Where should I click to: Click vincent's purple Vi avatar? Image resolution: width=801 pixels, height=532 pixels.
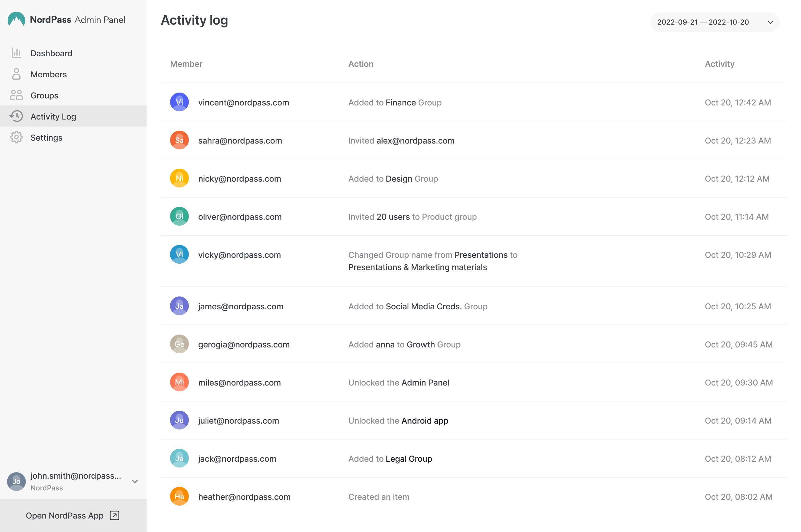179,102
